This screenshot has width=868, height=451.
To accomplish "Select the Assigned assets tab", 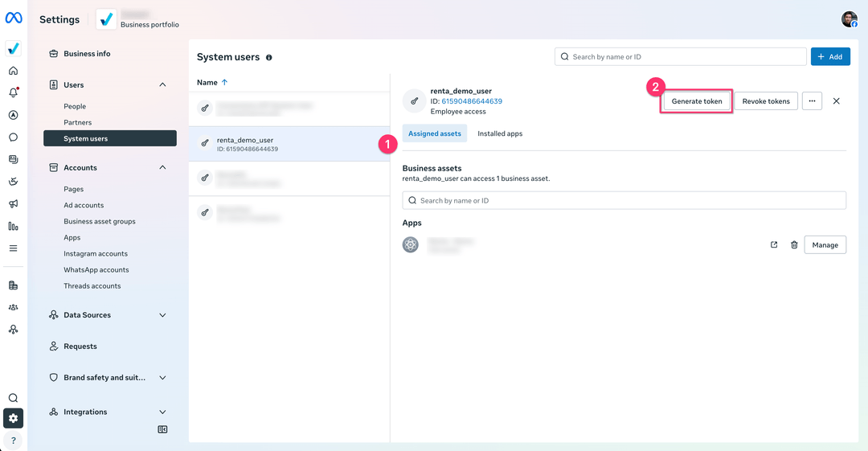I will [435, 133].
